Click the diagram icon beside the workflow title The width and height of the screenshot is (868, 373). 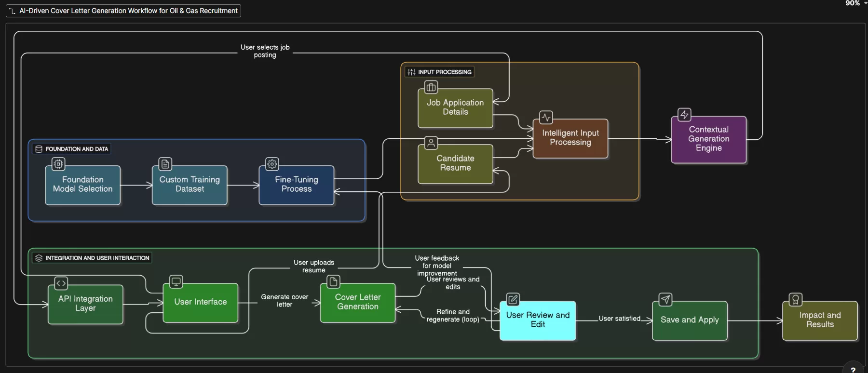click(13, 11)
